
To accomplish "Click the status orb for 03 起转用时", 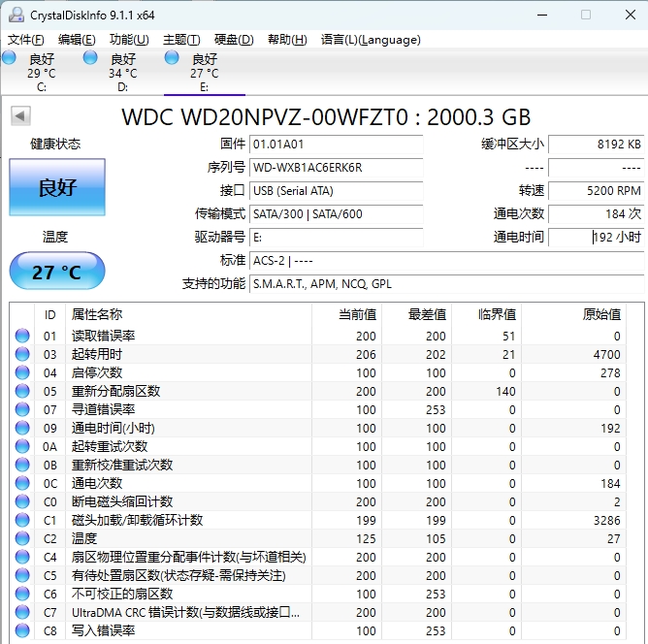I will coord(22,354).
